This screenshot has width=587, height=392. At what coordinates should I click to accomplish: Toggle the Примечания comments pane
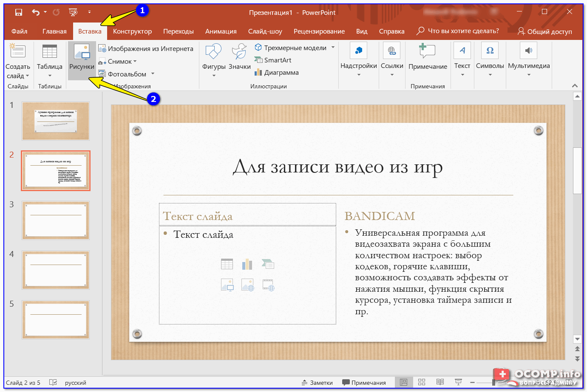364,383
